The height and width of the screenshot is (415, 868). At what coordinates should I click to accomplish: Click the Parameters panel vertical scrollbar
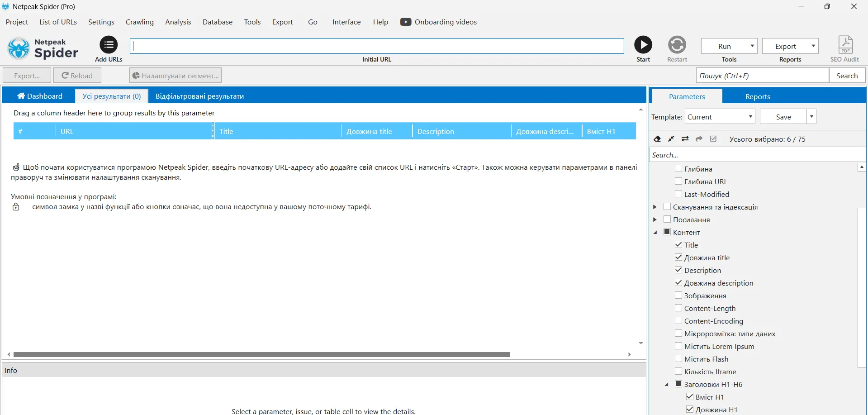click(862, 287)
